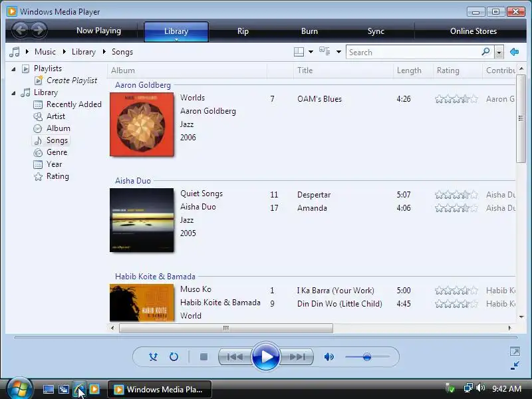Switch to the Rip tab

[x=243, y=31]
